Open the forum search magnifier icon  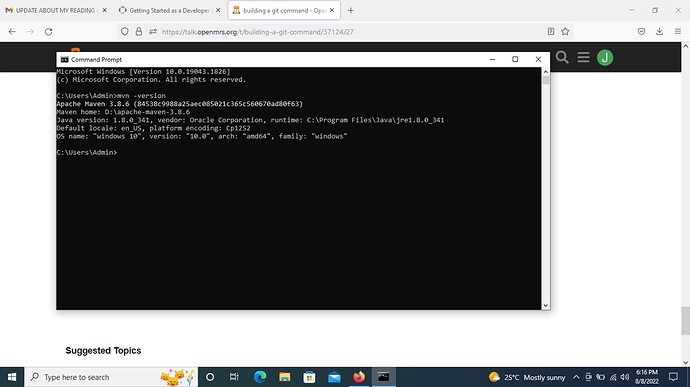point(562,57)
